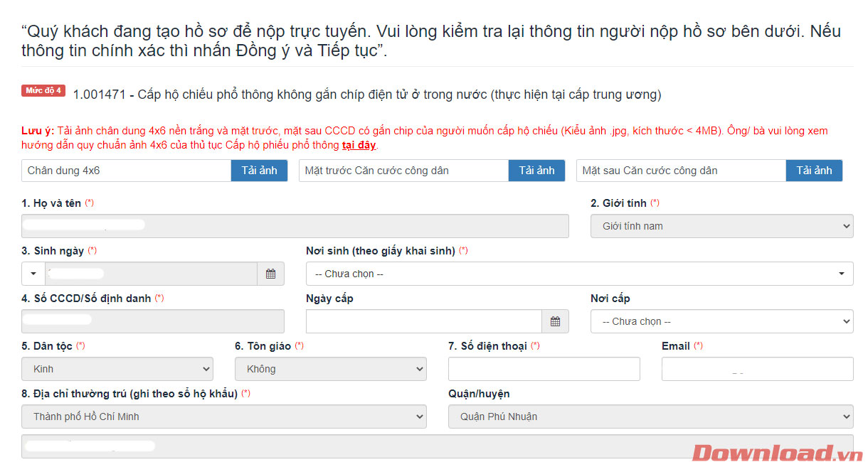Viewport: 868px width, 462px height.
Task: Click the calendar icon beside Sinh ngày field
Action: (x=270, y=274)
